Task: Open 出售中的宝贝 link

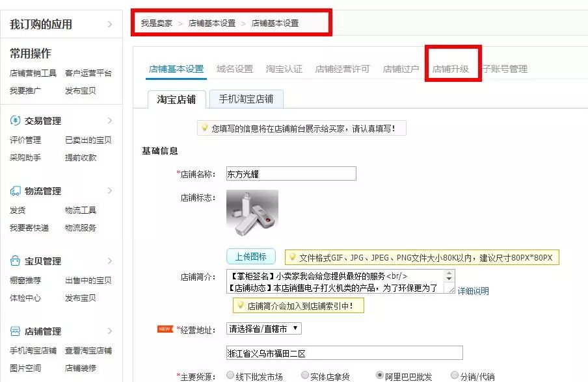Action: tap(88, 280)
